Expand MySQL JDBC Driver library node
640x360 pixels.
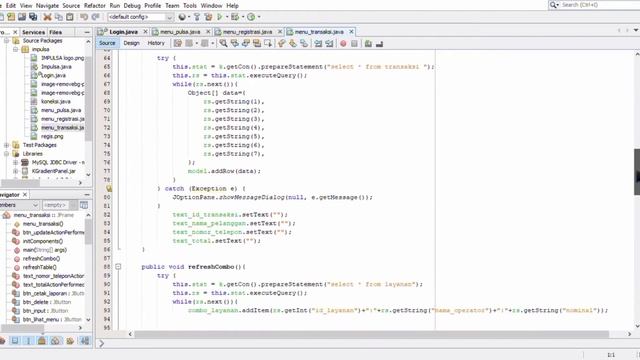(16, 162)
